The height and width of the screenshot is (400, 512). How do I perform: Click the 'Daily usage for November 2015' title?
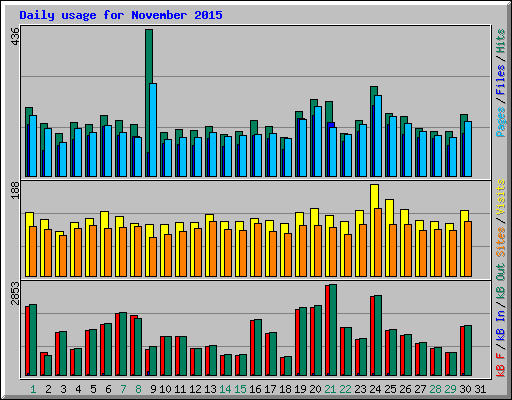point(121,15)
